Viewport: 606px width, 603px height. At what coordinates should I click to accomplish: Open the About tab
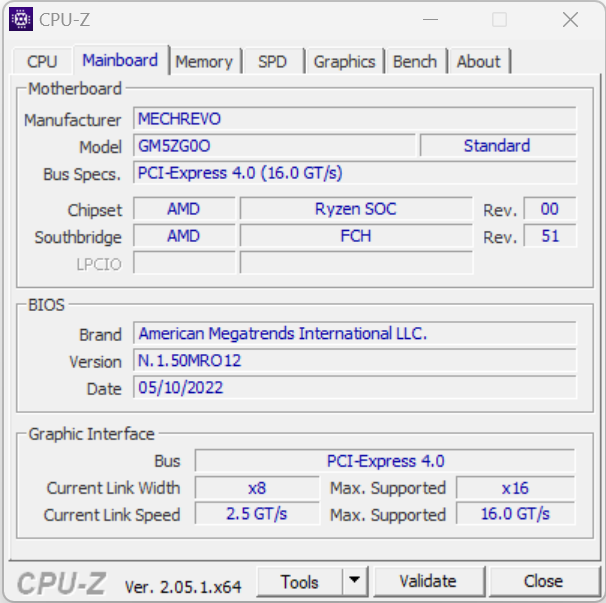pyautogui.click(x=478, y=61)
